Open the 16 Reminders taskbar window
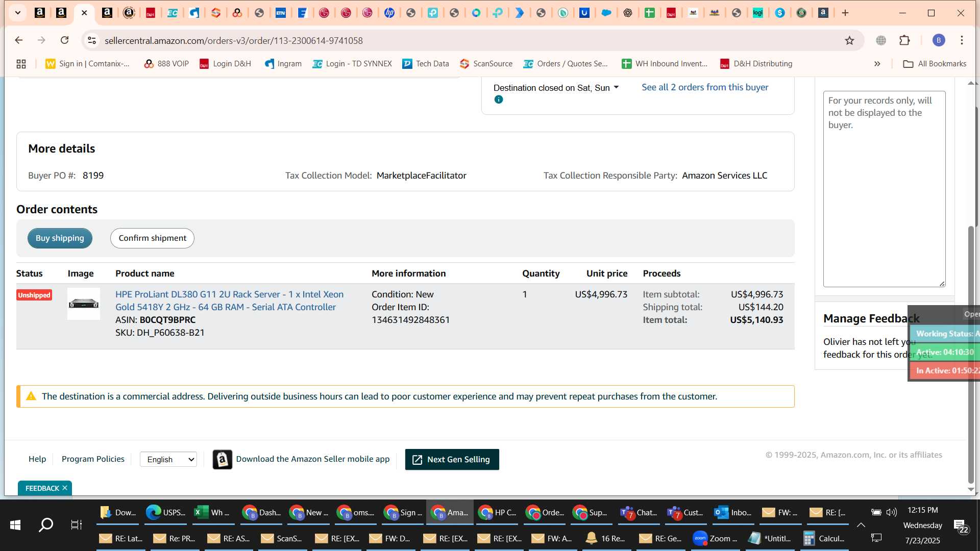This screenshot has height=551, width=980. pyautogui.click(x=606, y=538)
